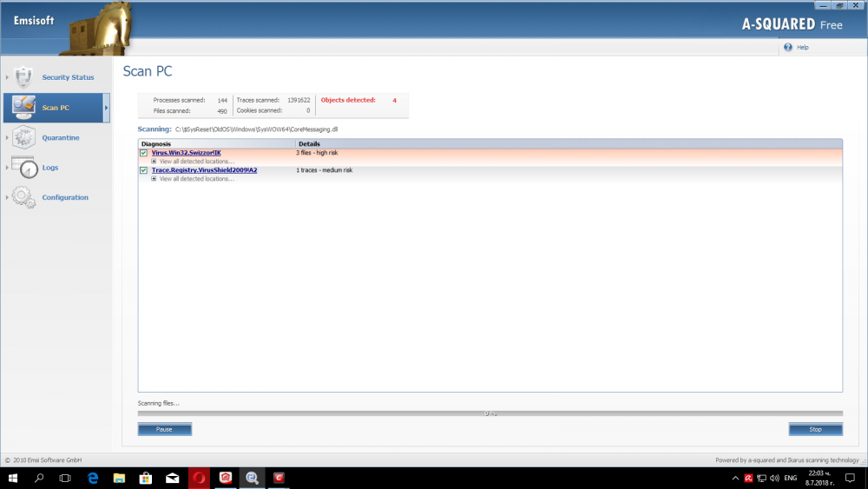
Task: Pause the running scan
Action: pyautogui.click(x=164, y=429)
